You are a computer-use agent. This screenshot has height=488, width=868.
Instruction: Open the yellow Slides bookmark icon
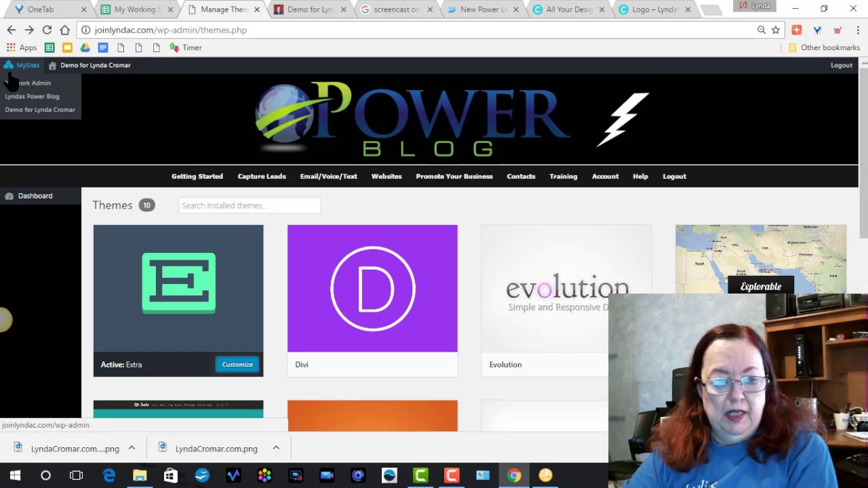(x=67, y=47)
